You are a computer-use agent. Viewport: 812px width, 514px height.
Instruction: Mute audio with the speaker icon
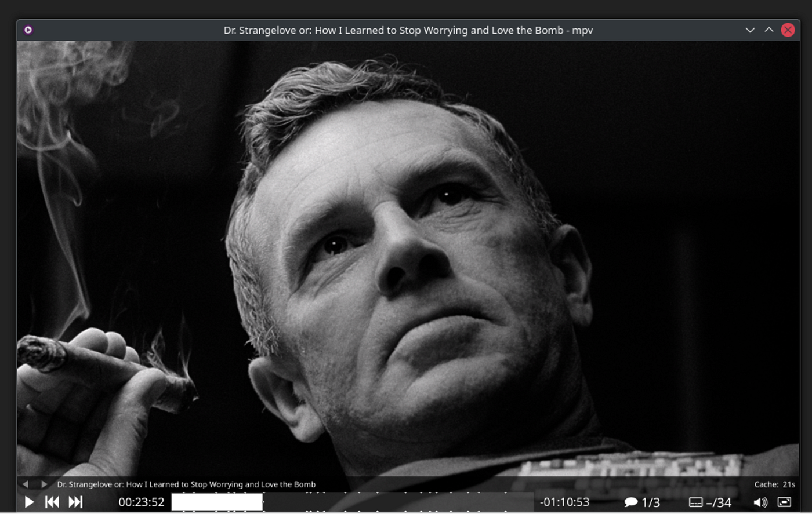pos(760,502)
